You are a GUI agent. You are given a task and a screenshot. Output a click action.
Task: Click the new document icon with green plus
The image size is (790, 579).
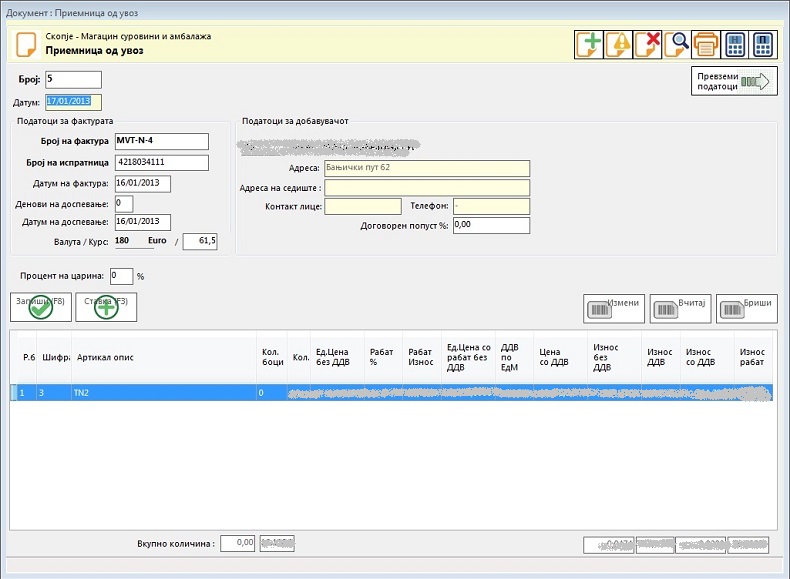point(589,45)
